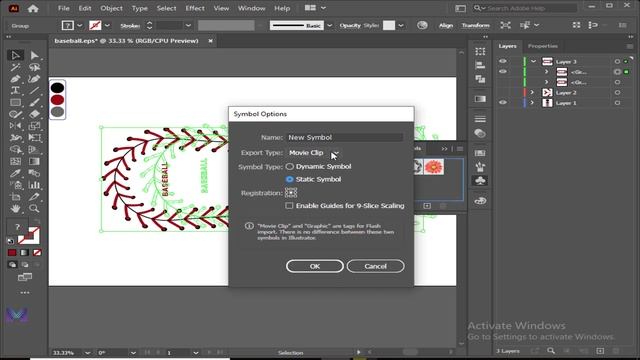
Task: Expand Layer 1 in Layers panel
Action: 532,103
